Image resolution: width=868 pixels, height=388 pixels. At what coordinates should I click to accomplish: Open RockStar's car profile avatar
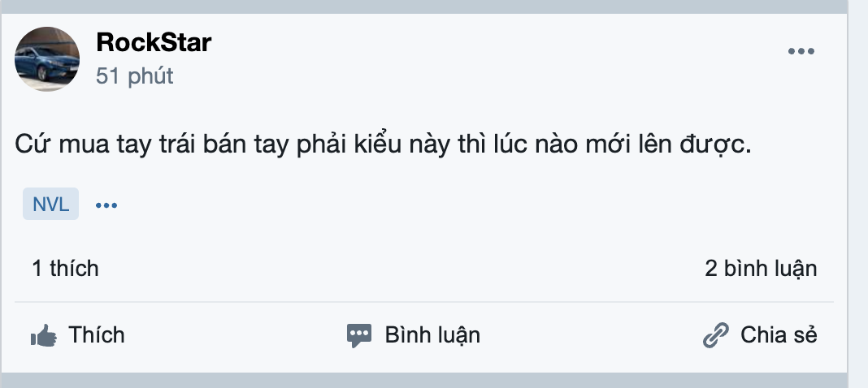[47, 58]
